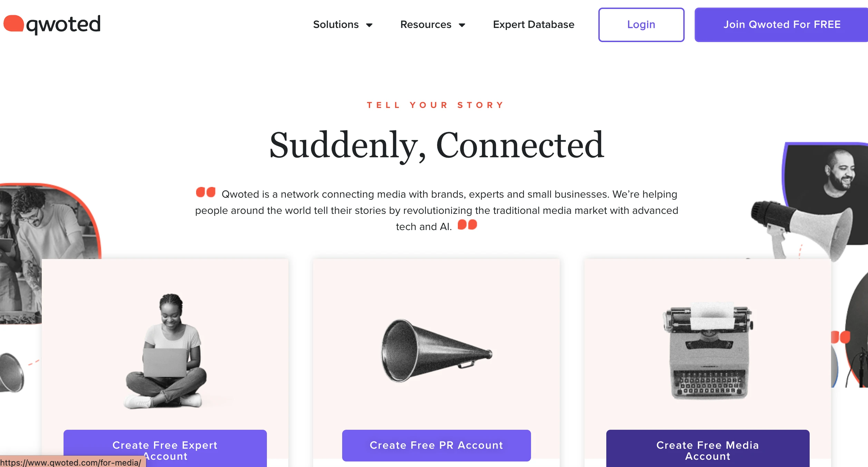This screenshot has height=467, width=868.
Task: Click the megaphone illustration in PR card
Action: coord(436,350)
